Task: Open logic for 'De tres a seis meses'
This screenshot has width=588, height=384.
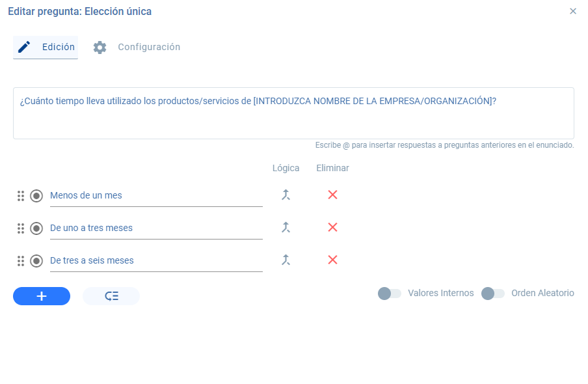Action: [x=286, y=260]
